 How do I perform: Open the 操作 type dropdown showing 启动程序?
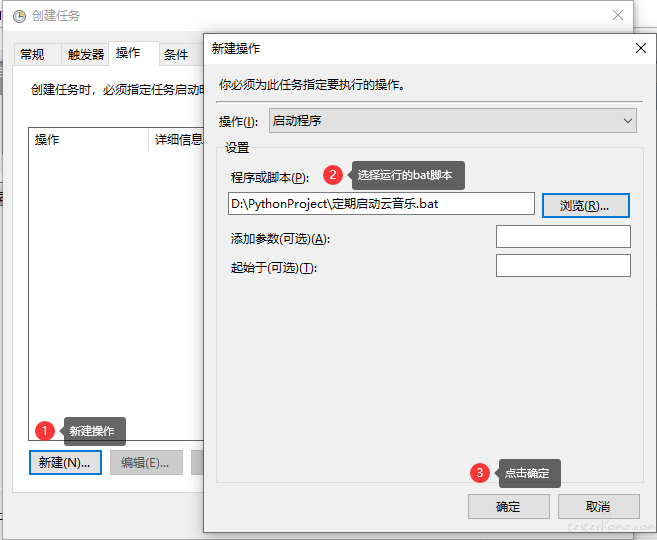pos(453,121)
